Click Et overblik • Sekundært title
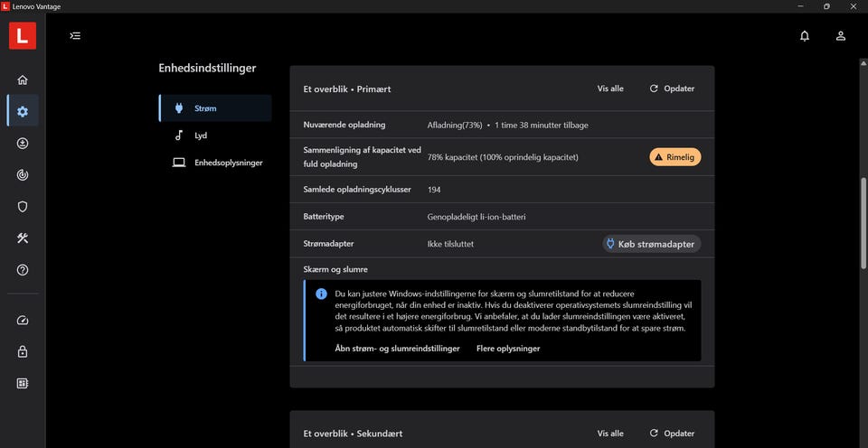 [x=353, y=434]
